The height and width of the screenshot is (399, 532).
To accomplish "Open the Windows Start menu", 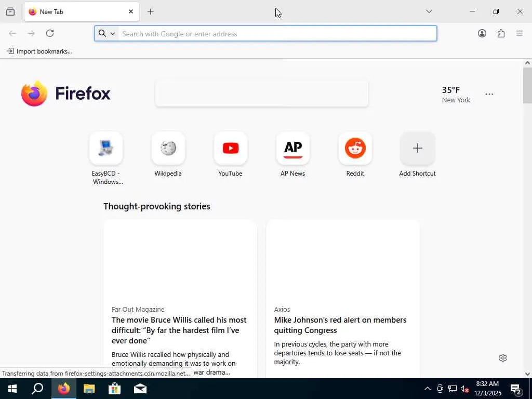I will [12, 389].
